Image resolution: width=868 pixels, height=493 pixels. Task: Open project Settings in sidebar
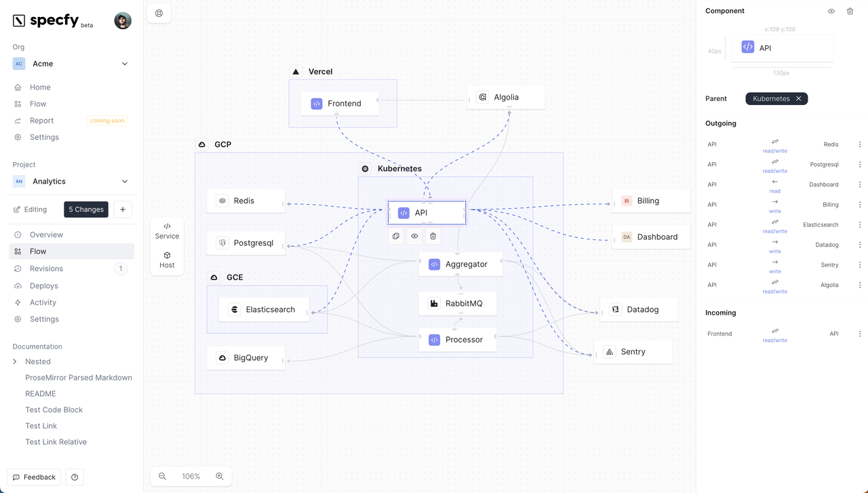pos(71,319)
